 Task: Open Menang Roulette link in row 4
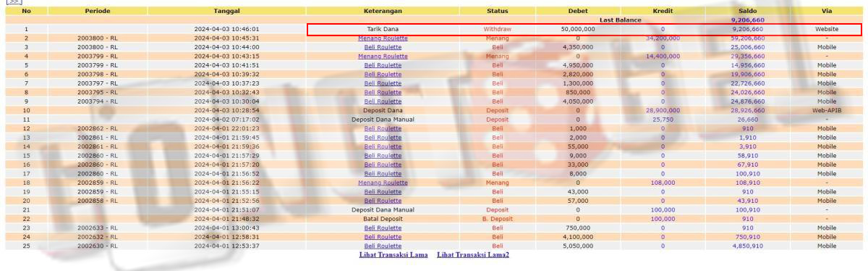383,56
